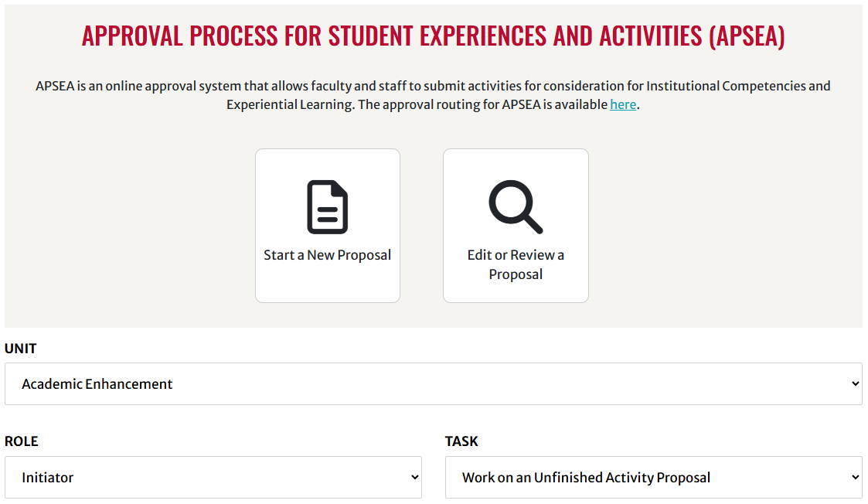
Task: Click the magnifying glass search icon
Action: click(516, 207)
